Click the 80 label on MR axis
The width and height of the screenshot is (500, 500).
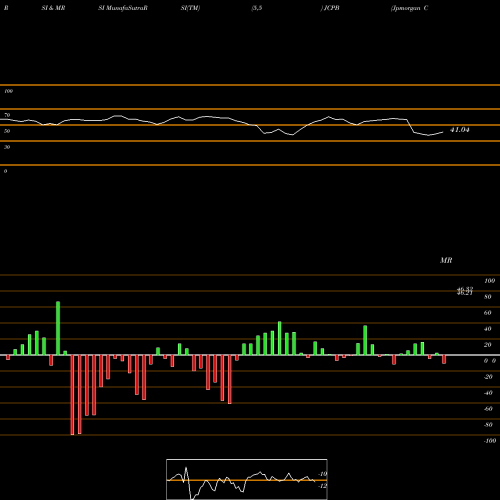point(488,297)
